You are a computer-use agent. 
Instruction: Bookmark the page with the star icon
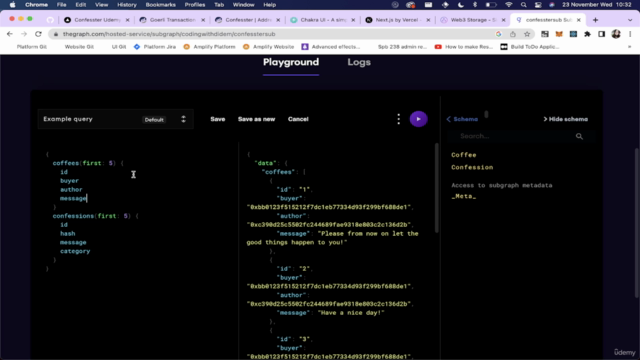[x=527, y=34]
